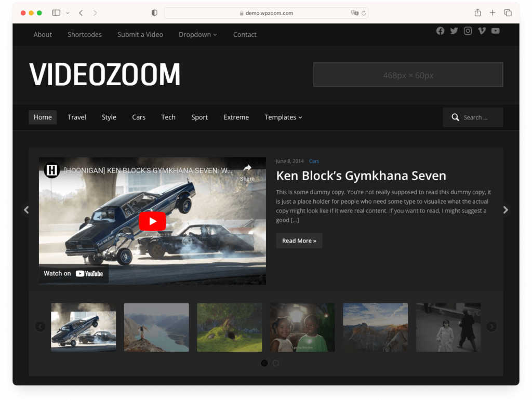Screen dimensions: 532x400
Task: Reload the page with refresh icon
Action: pos(364,13)
